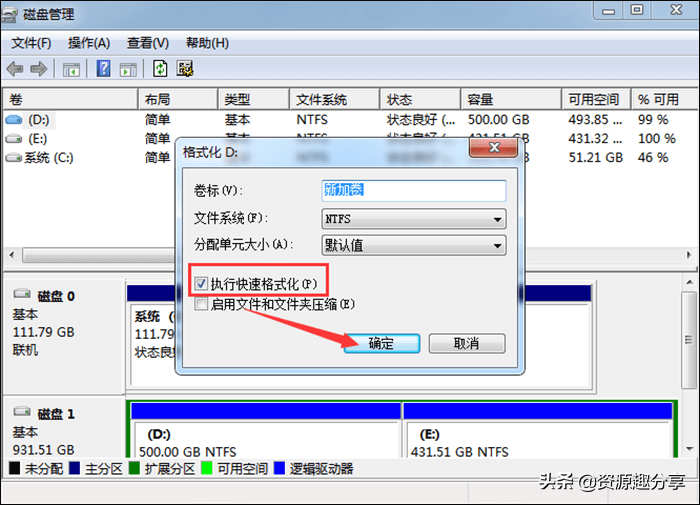700x505 pixels.
Task: Close the 格式化 D: dialog
Action: pyautogui.click(x=494, y=147)
